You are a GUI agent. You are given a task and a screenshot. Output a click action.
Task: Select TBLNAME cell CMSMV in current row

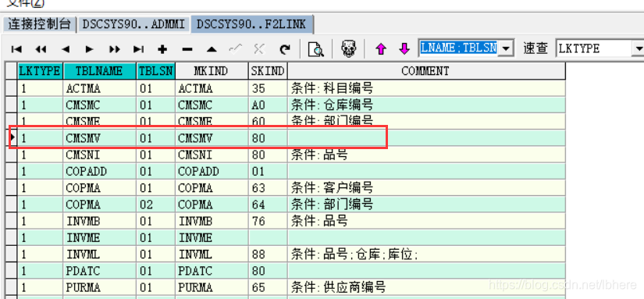pyautogui.click(x=99, y=138)
